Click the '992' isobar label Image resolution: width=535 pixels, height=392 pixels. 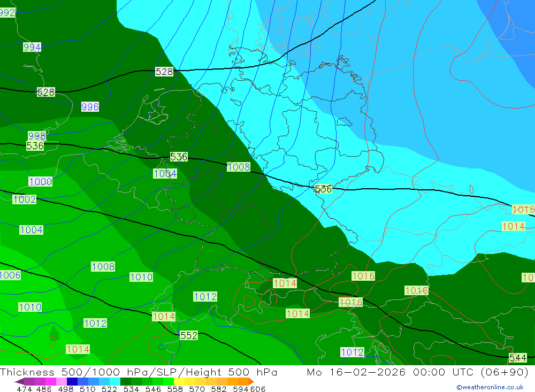point(7,13)
